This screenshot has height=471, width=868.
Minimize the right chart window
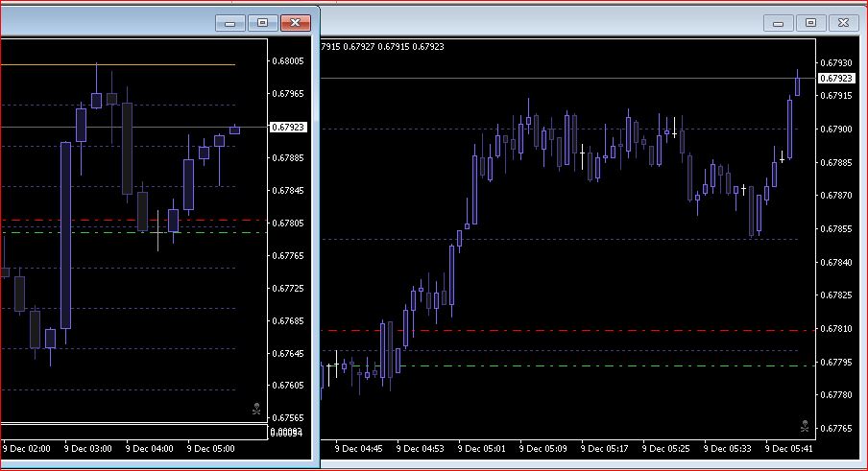pos(779,23)
